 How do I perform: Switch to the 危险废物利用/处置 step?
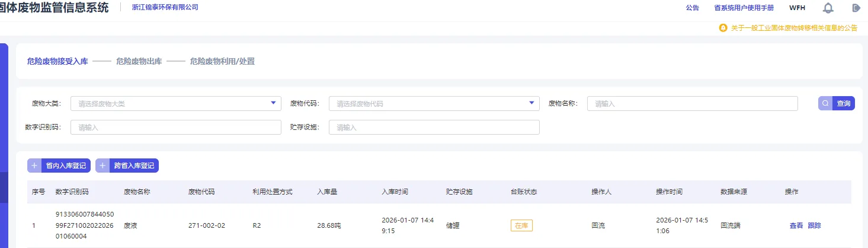[x=222, y=61]
